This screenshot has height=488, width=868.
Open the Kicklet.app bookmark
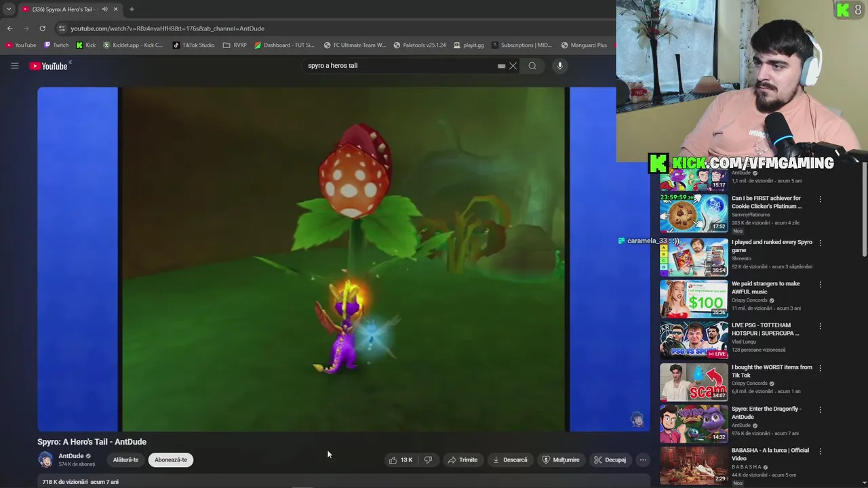tap(133, 45)
